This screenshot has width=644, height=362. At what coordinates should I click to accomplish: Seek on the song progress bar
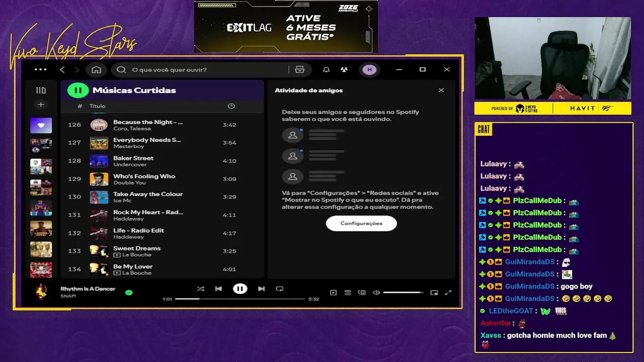coord(240,299)
